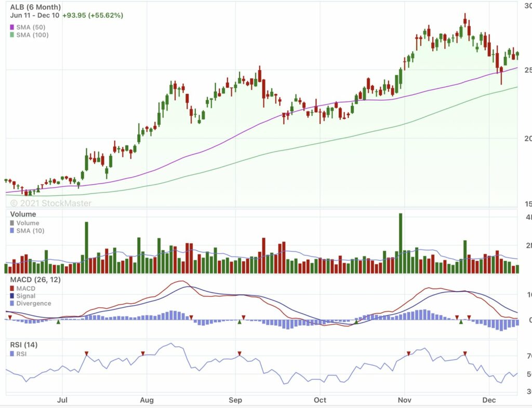The image size is (532, 408).
Task: Click the Divergence histogram legend icon
Action: pos(11,303)
